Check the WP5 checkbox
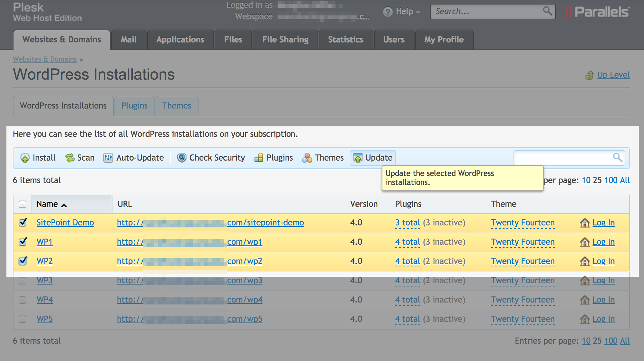 click(x=22, y=319)
